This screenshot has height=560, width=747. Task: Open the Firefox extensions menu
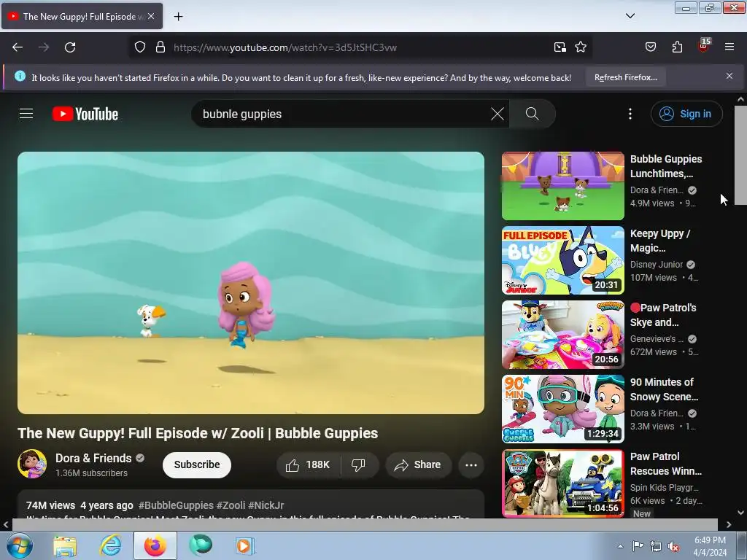677,47
